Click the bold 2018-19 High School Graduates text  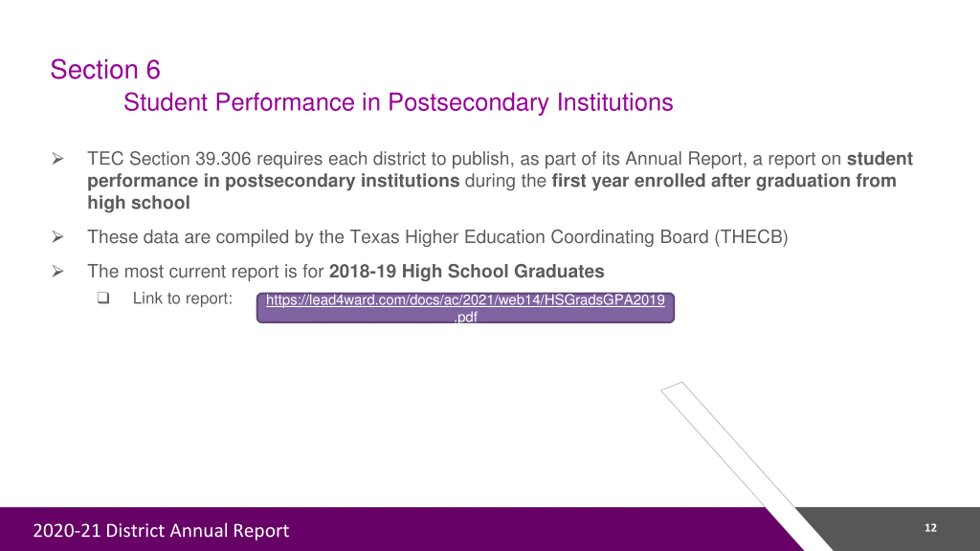(467, 271)
